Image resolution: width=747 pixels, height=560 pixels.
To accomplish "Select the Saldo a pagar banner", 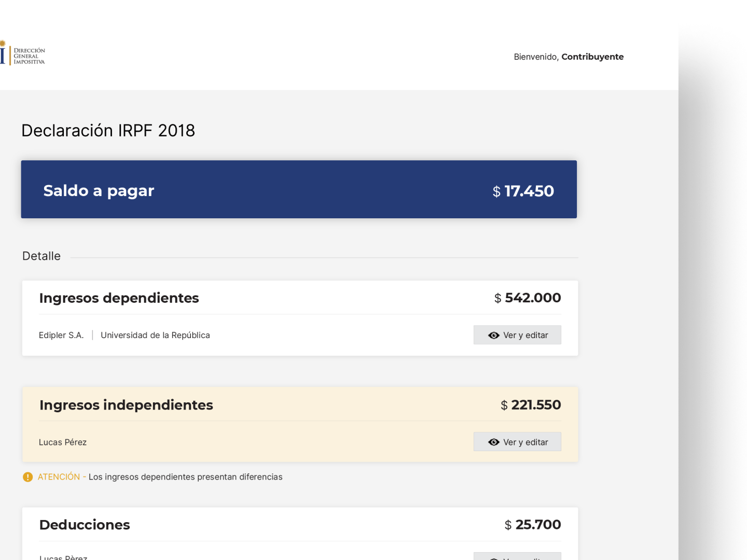I will point(299,189).
